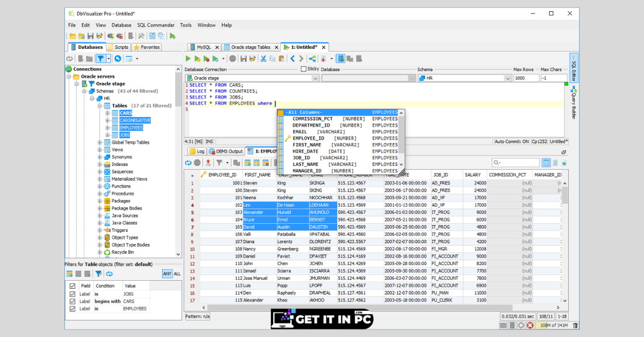Toggle the Sticky checkbox

pos(304,69)
